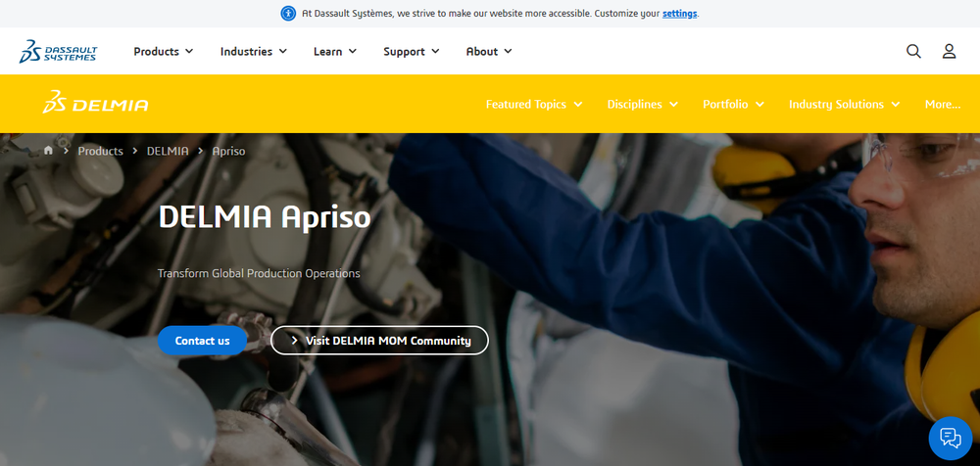Click the DELMIA logo in yellow bar
The image size is (980, 466).
point(95,103)
